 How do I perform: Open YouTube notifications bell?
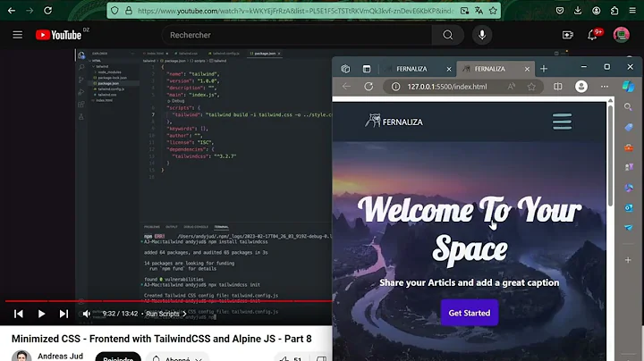click(x=592, y=35)
